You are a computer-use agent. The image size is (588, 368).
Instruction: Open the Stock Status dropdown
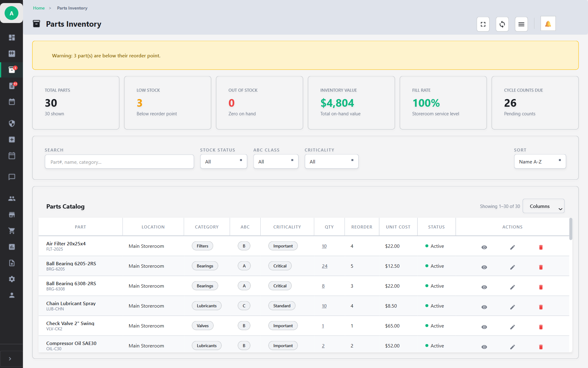tap(224, 161)
